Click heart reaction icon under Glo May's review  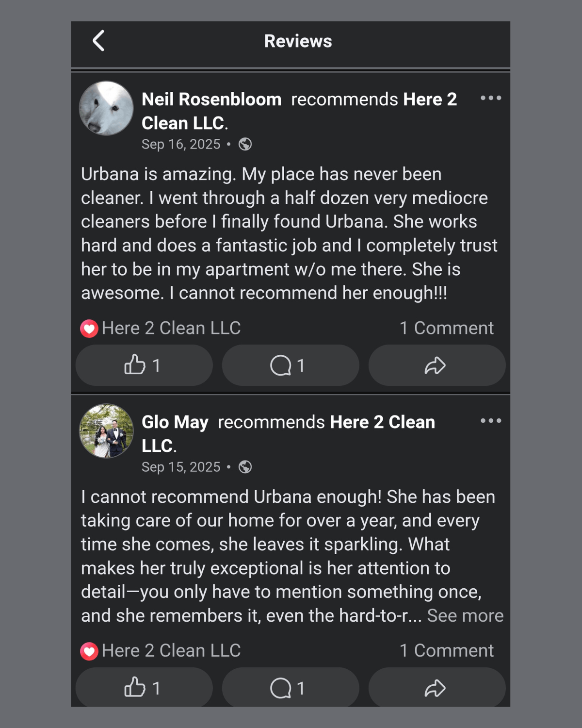[x=89, y=651]
